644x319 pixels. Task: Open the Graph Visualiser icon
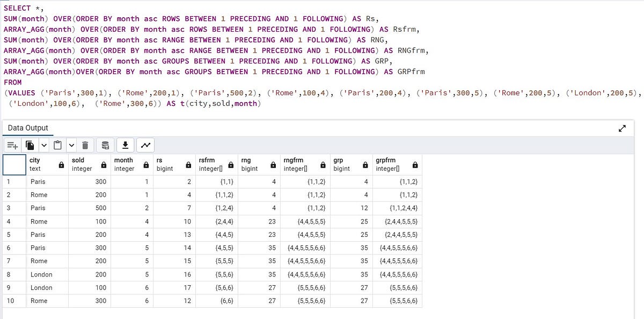pos(144,145)
